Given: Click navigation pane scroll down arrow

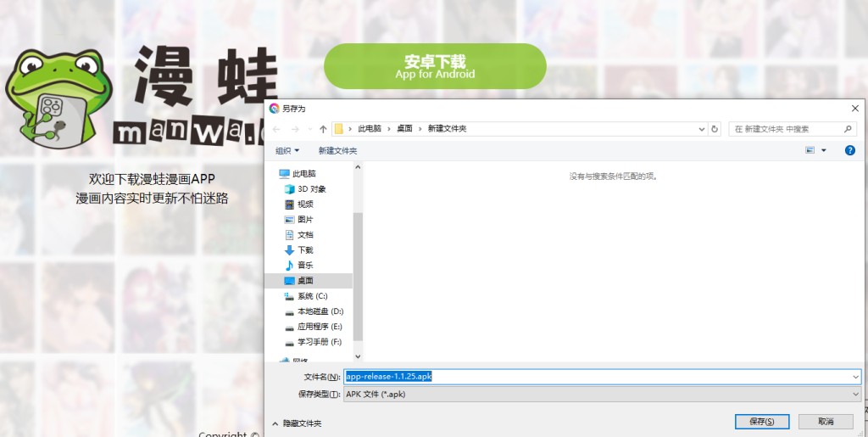Looking at the screenshot, I should click(358, 356).
